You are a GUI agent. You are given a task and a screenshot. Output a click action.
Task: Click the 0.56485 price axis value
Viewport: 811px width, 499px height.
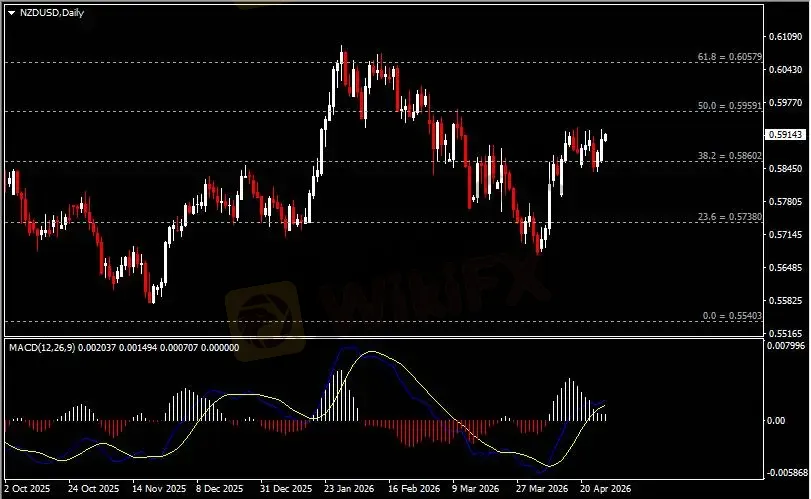point(785,267)
